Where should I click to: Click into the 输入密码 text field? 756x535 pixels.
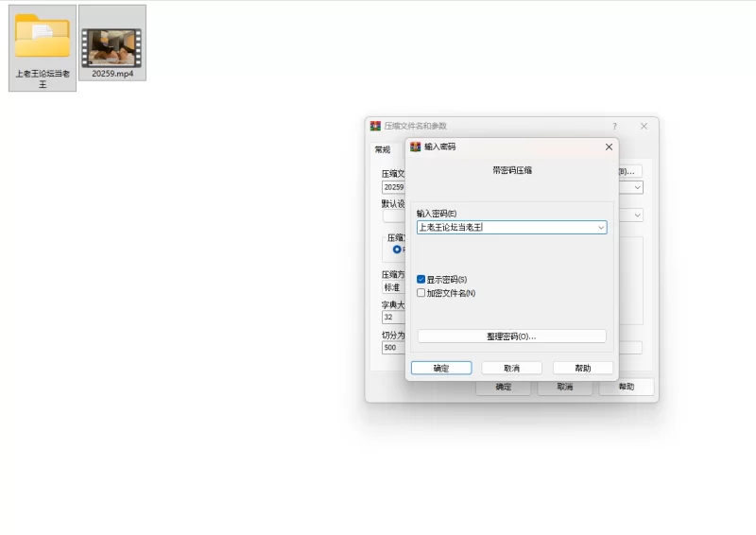click(x=507, y=227)
